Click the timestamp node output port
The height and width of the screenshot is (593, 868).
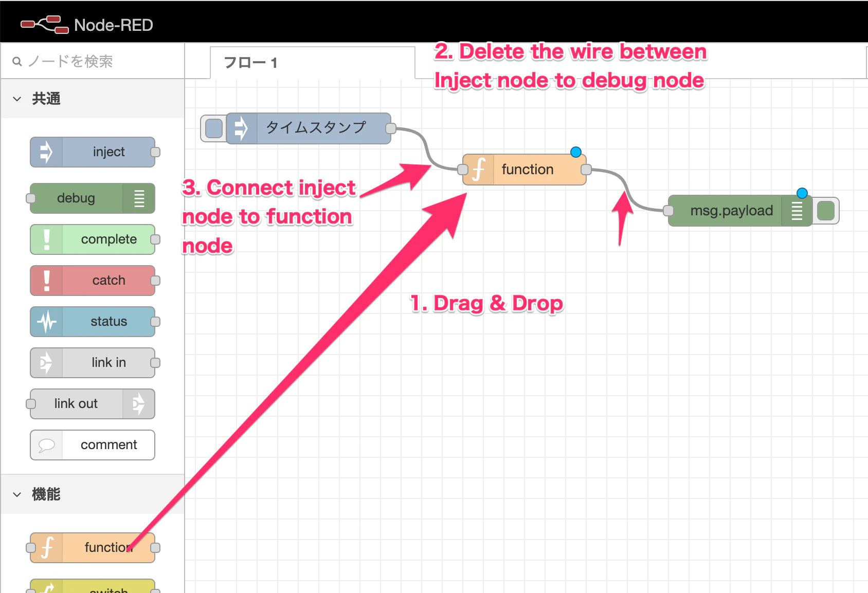391,128
